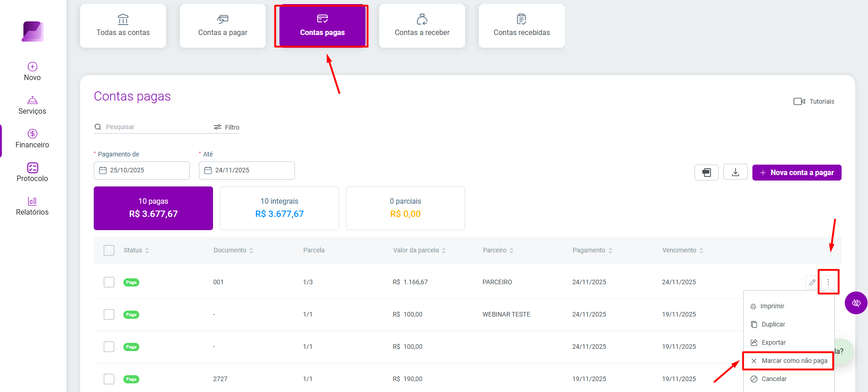Image resolution: width=868 pixels, height=392 pixels.
Task: Open the Financeiro sidebar section
Action: [x=32, y=139]
